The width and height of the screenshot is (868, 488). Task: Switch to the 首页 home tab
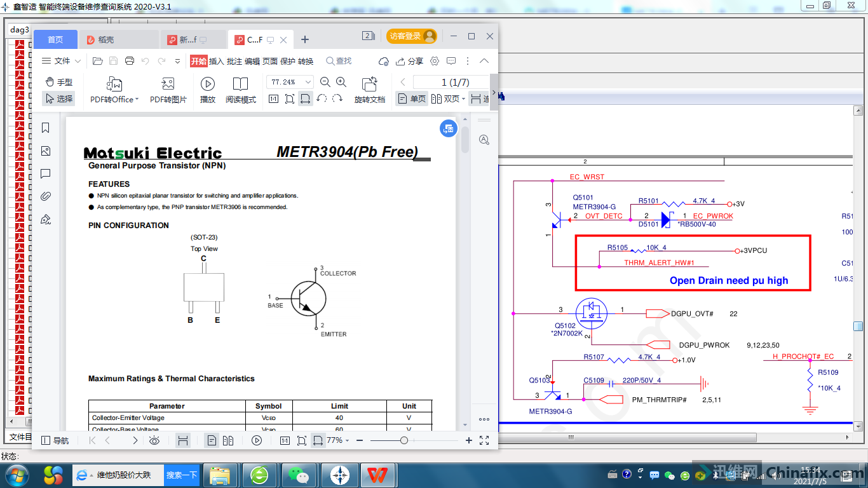point(55,39)
